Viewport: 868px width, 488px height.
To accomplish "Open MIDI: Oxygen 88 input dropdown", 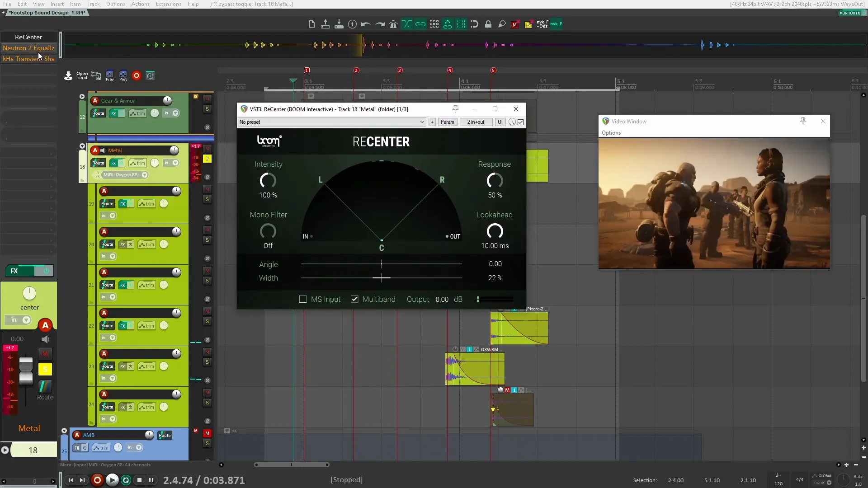I will [x=145, y=175].
